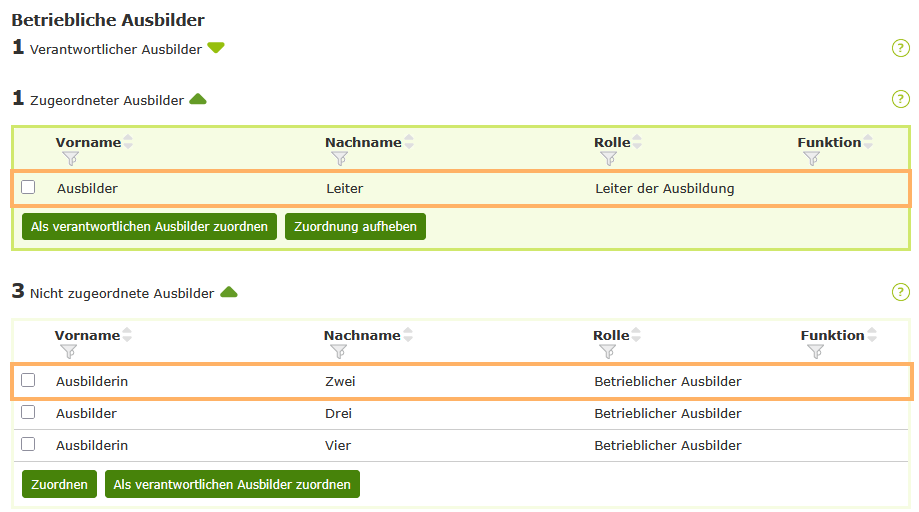Filter Funktion column in Nicht zugeordnete table
Image resolution: width=919 pixels, height=512 pixels.
815,351
